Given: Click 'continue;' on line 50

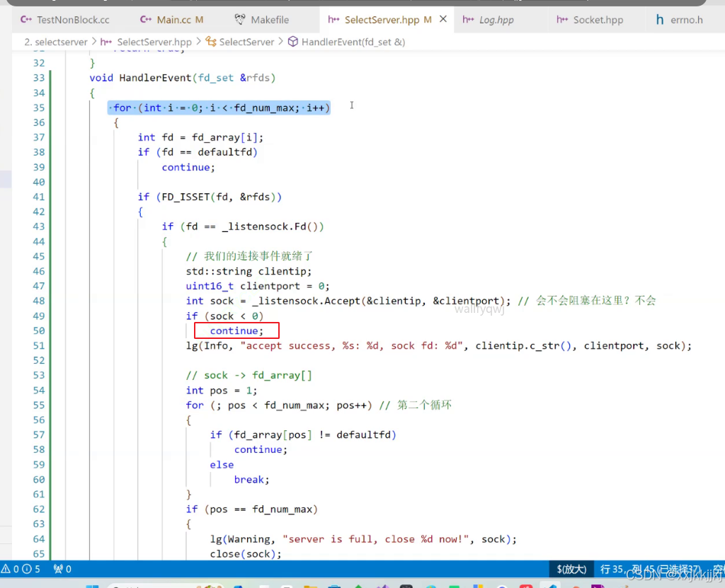Looking at the screenshot, I should 236,331.
